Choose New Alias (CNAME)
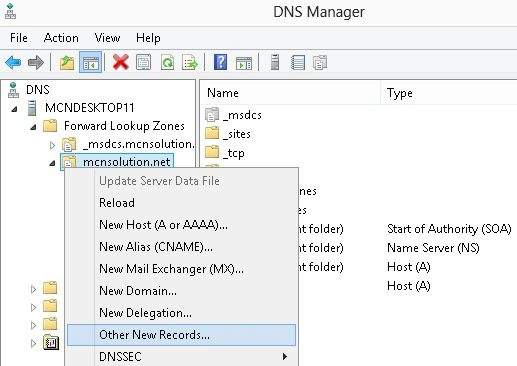 (181, 247)
